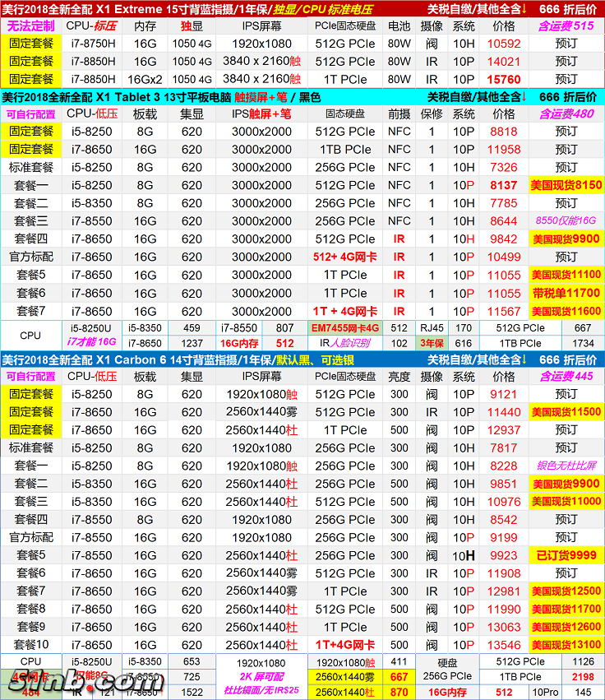Select the 含运费480 cell
This screenshot has height=700, width=605.
[566, 114]
